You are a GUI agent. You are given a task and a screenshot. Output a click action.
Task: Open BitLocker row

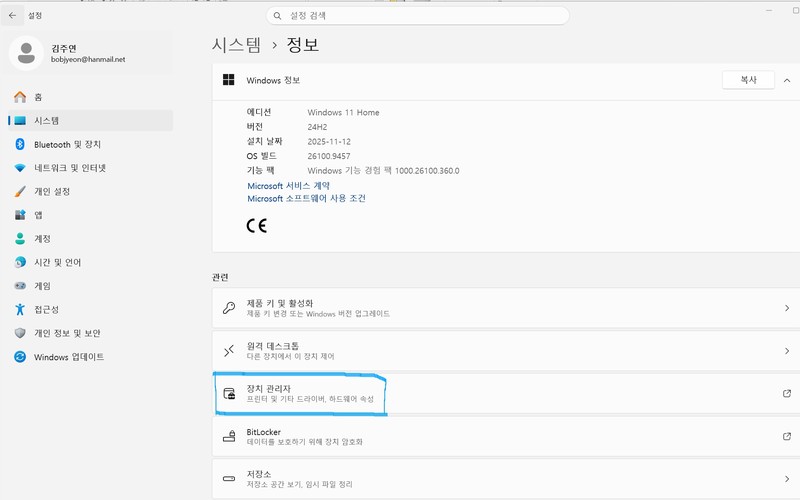click(506, 436)
